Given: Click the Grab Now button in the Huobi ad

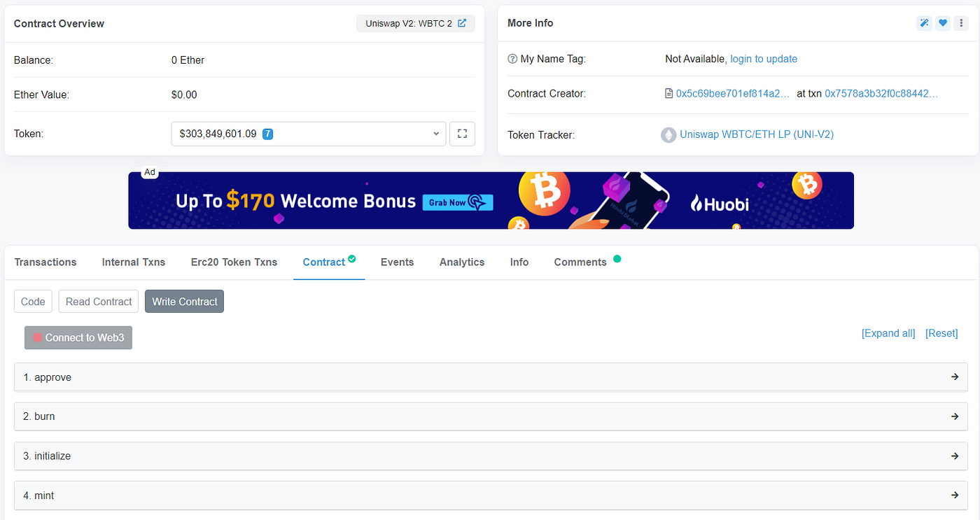Looking at the screenshot, I should click(458, 202).
